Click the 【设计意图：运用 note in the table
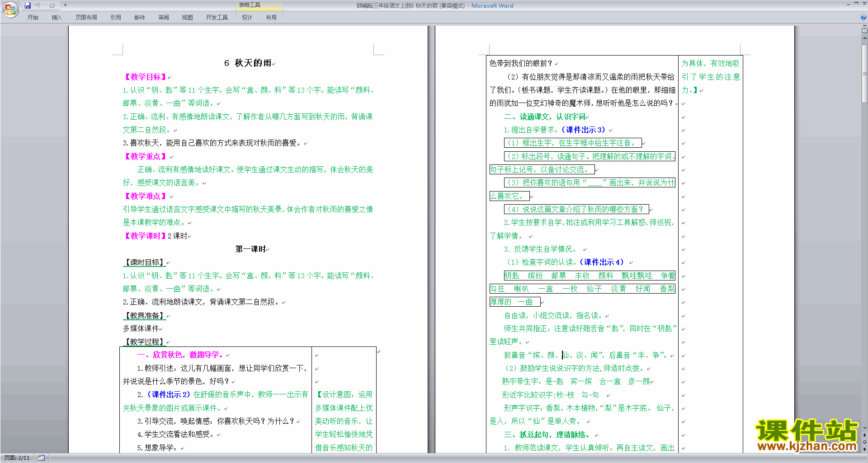 (x=344, y=394)
